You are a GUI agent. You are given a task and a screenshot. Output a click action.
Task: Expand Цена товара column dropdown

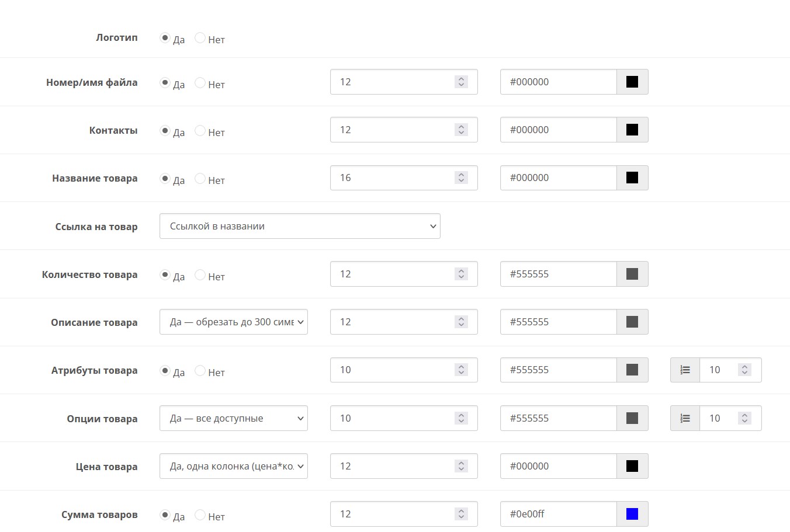(233, 467)
